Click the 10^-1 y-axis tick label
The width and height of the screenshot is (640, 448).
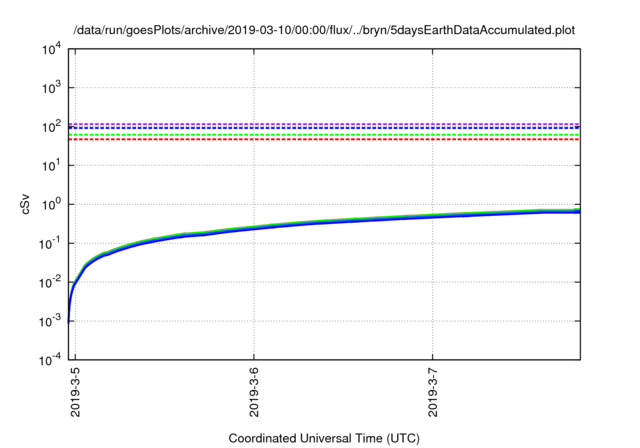coord(51,244)
